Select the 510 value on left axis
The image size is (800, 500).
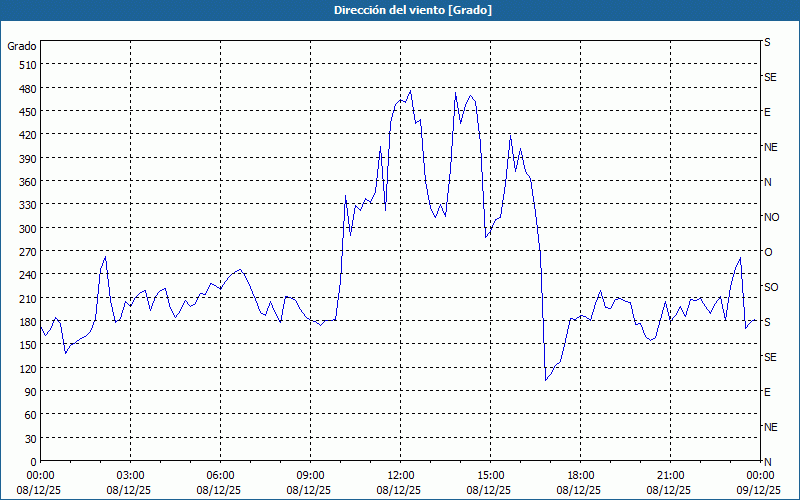25,65
